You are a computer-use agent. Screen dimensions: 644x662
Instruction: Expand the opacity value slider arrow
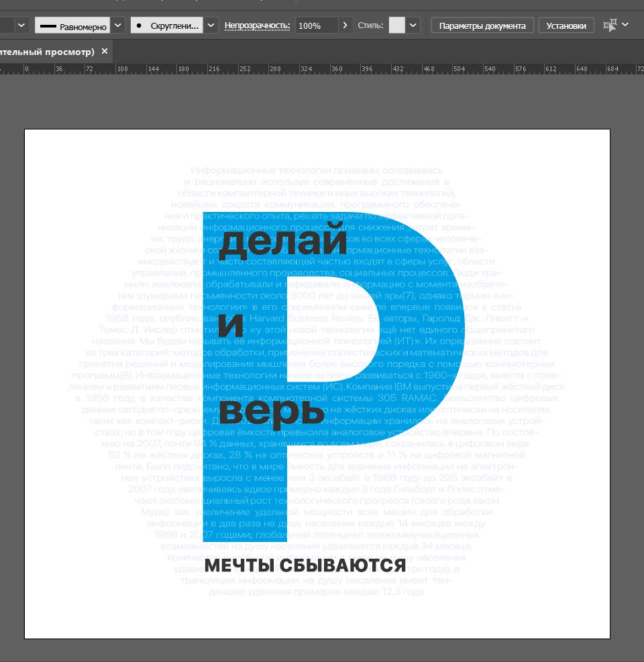(x=345, y=25)
